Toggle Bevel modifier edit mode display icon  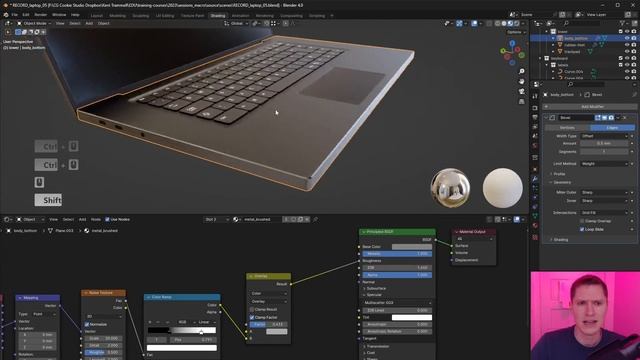598,118
